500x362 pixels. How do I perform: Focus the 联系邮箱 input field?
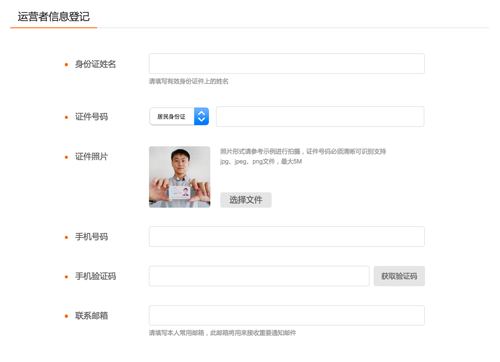[287, 315]
